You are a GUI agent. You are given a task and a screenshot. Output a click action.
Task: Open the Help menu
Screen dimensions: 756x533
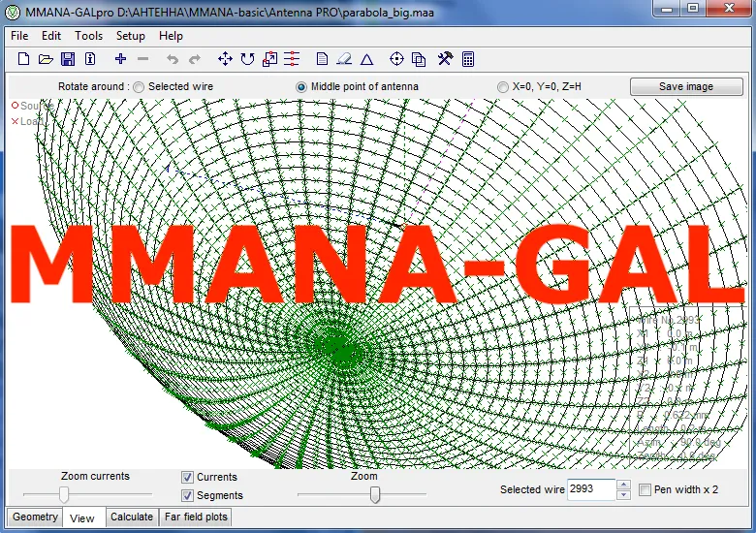coord(171,36)
